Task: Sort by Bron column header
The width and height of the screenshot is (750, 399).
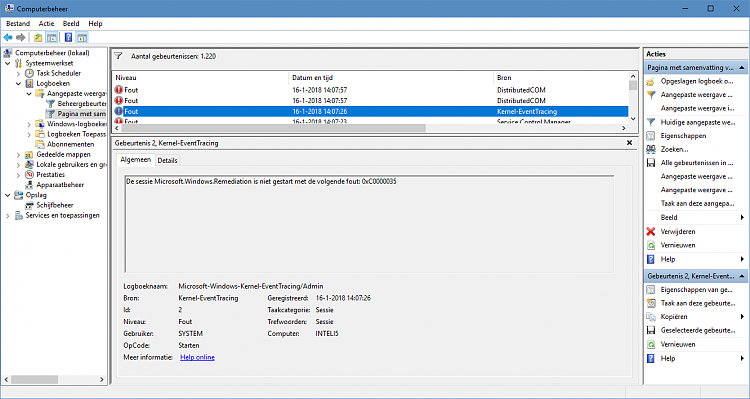Action: 561,78
